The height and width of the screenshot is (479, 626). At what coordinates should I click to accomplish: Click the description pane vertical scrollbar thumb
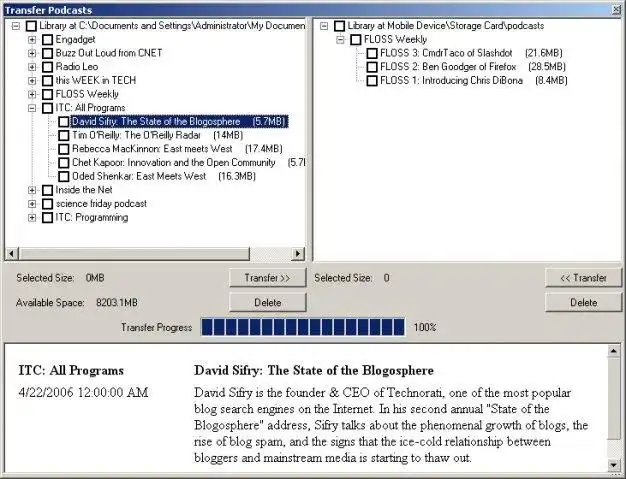coord(613,398)
